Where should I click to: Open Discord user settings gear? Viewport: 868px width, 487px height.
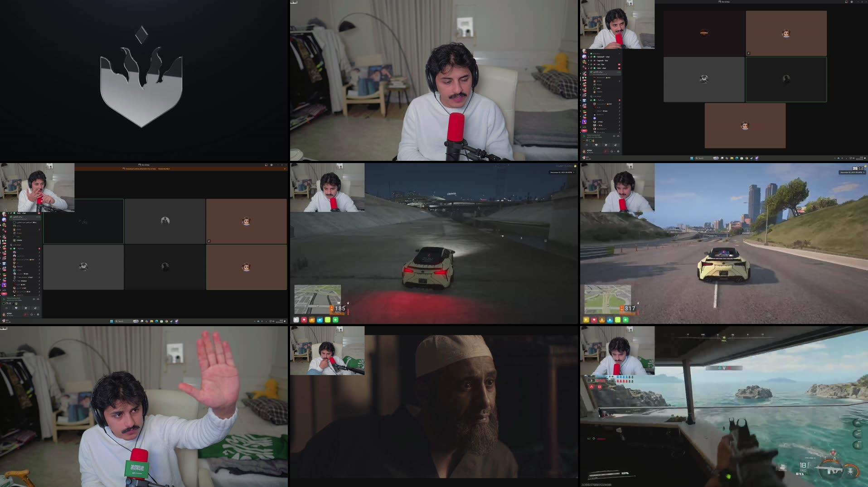click(x=38, y=314)
